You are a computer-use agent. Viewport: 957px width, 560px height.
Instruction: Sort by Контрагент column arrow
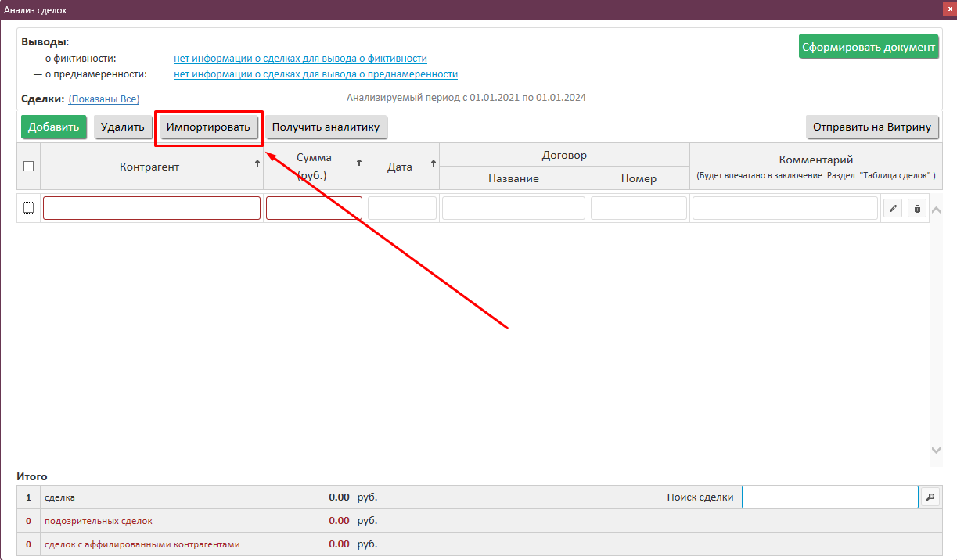[x=257, y=163]
